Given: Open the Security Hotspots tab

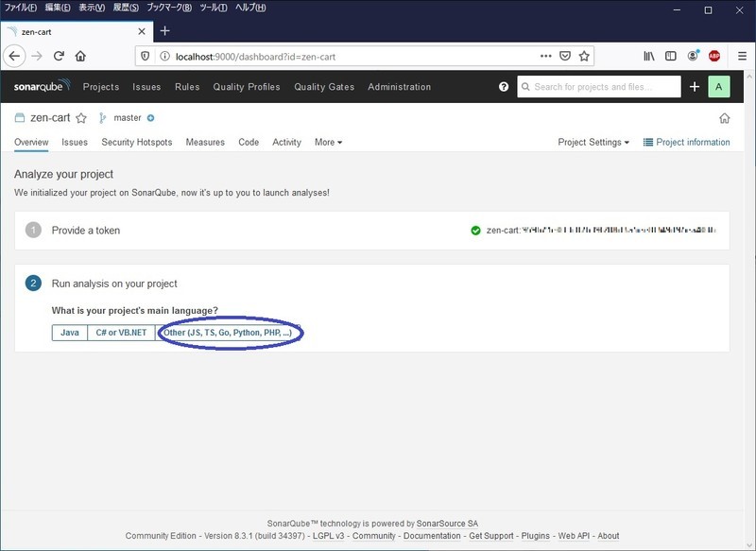Looking at the screenshot, I should tap(137, 142).
